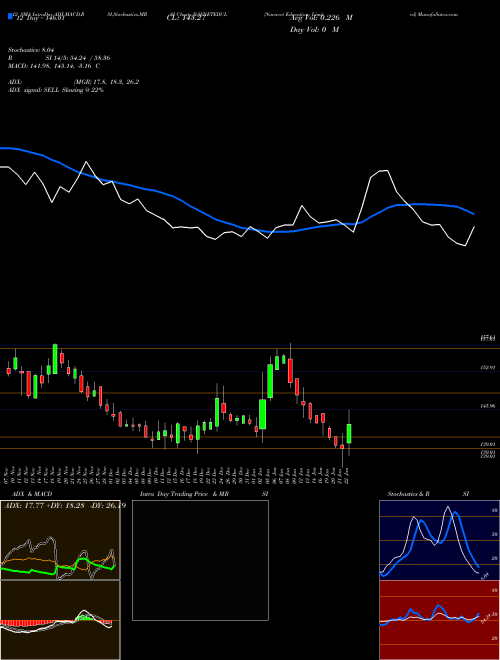This screenshot has width=500, height=660.
Task: Click the tall green candle at the left peak
Action: (55, 359)
